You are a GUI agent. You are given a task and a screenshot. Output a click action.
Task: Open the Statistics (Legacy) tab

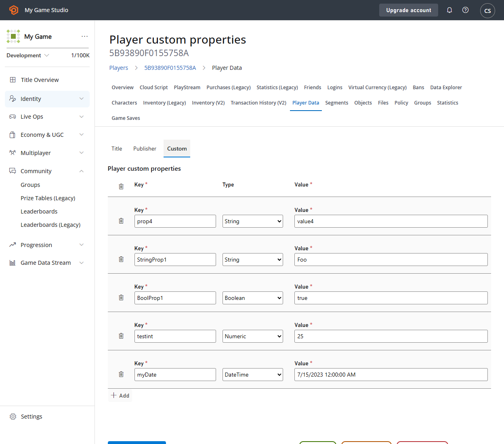pos(277,88)
